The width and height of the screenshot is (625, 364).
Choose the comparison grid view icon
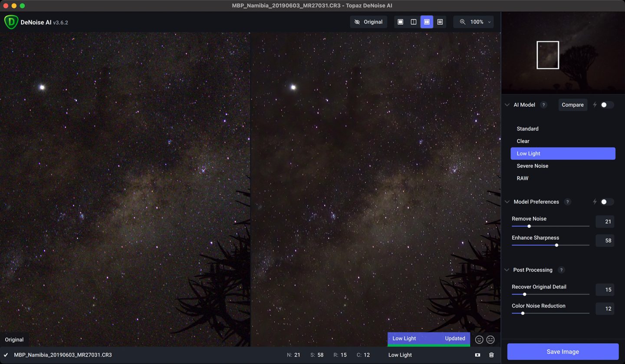click(x=440, y=22)
